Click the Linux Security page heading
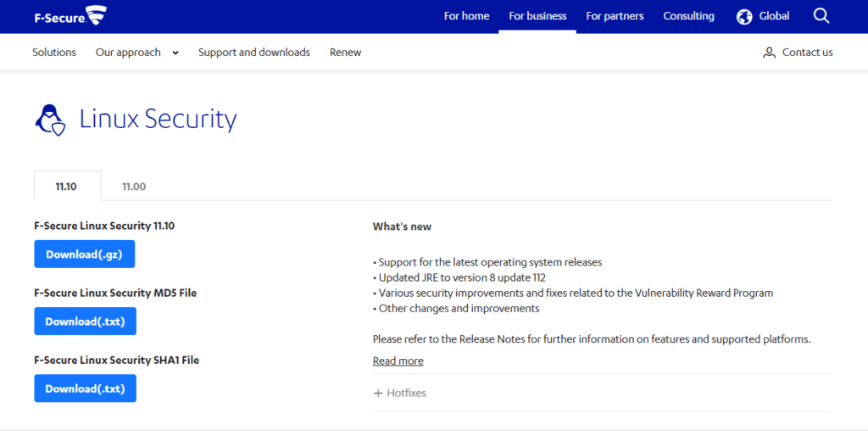 point(159,120)
